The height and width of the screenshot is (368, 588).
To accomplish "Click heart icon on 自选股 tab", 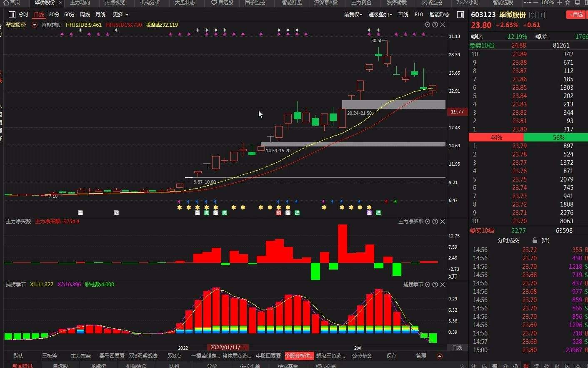I will pyautogui.click(x=214, y=3).
